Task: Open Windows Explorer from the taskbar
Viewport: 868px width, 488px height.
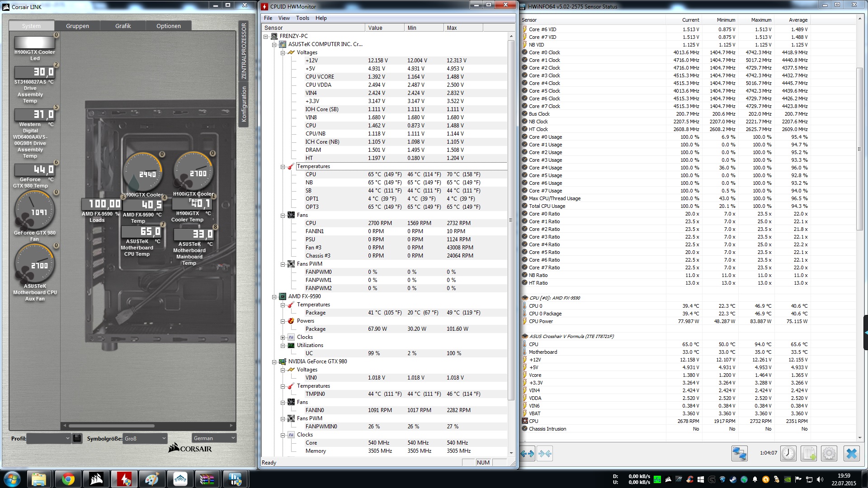Action: click(39, 479)
